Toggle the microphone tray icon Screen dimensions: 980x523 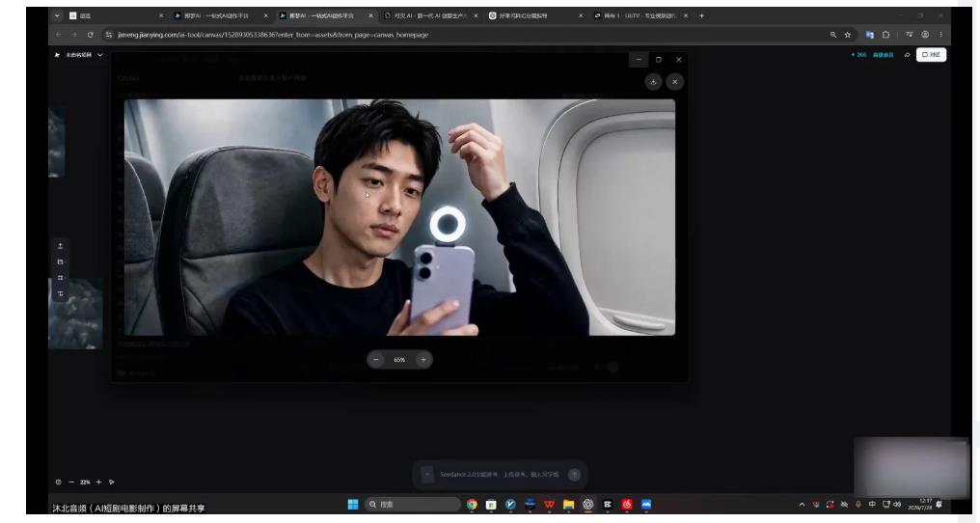(858, 505)
